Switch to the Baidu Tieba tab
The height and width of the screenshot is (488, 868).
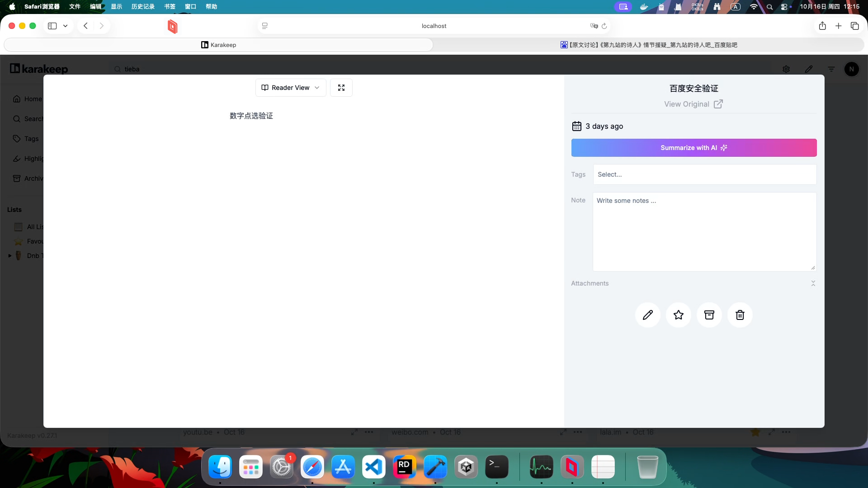click(648, 45)
